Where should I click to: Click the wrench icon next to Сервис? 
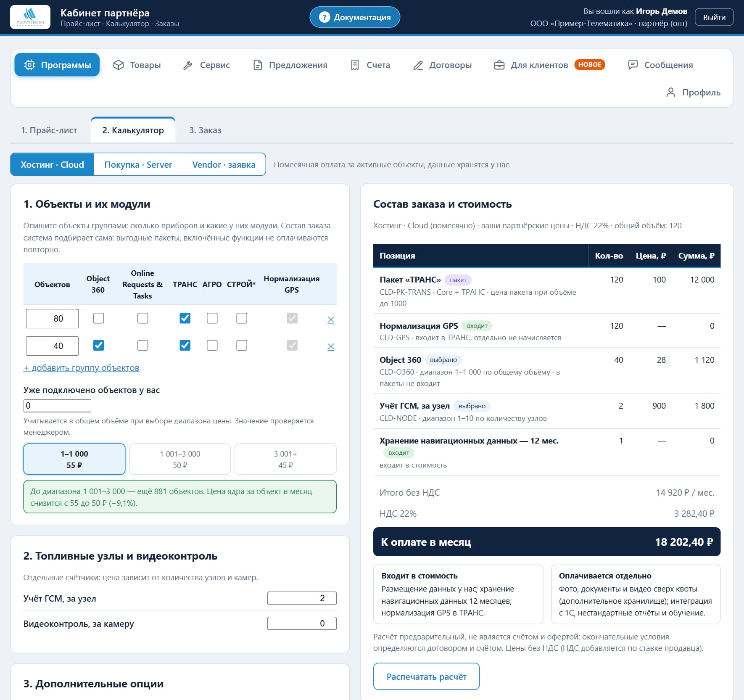[188, 65]
